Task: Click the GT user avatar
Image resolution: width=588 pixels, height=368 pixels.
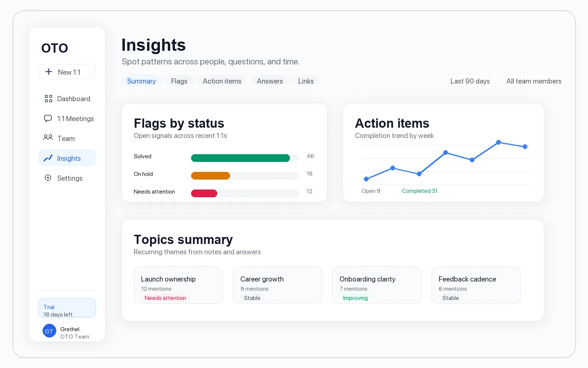Action: [x=49, y=331]
